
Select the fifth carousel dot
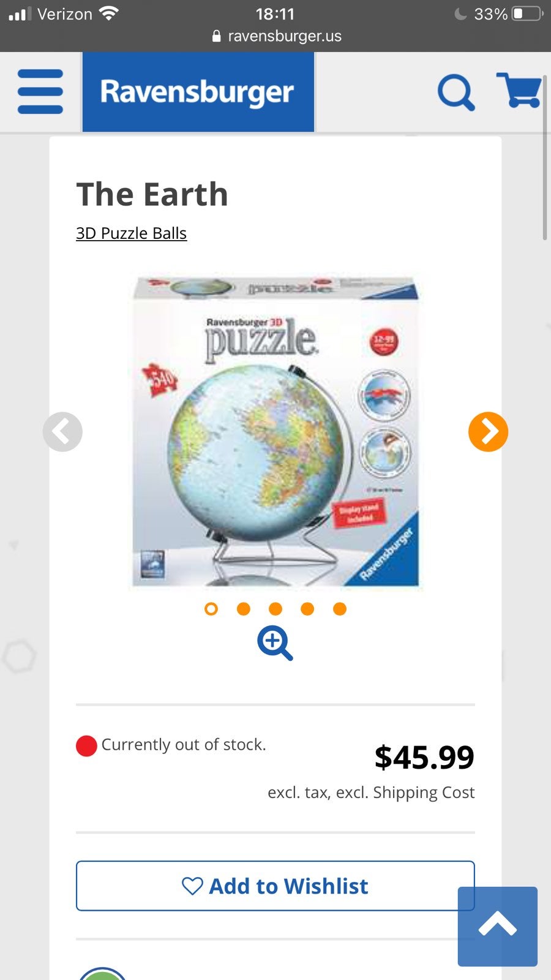click(340, 609)
